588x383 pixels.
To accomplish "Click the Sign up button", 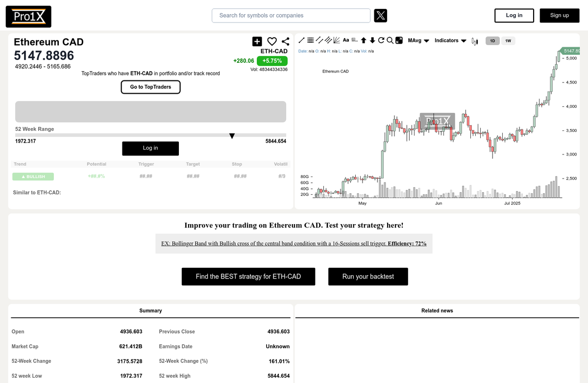I will 560,16.
